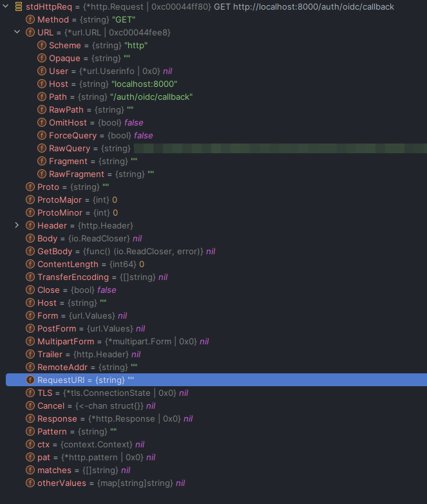
Task: Expand the Header field node
Action: (17, 225)
